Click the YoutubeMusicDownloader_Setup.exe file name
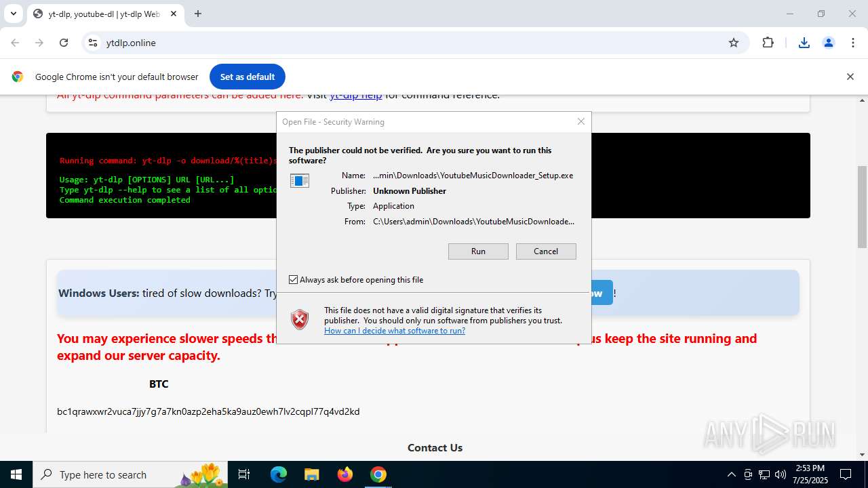 (x=473, y=176)
